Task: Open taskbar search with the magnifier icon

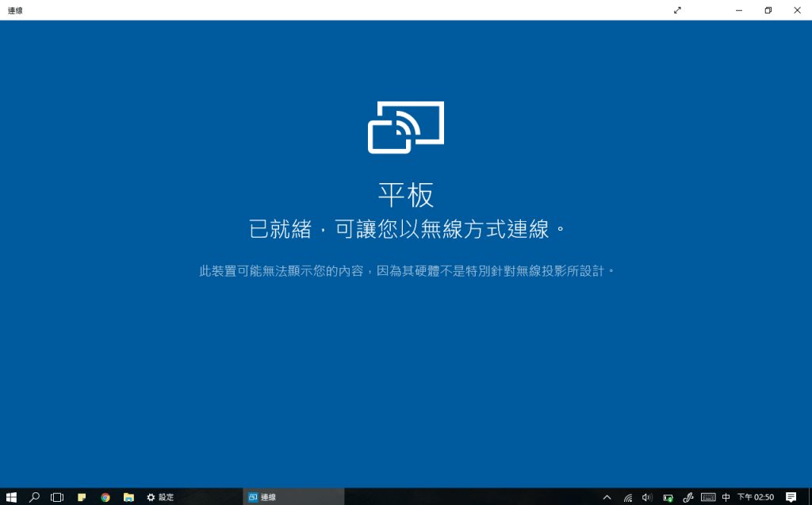Action: point(34,497)
